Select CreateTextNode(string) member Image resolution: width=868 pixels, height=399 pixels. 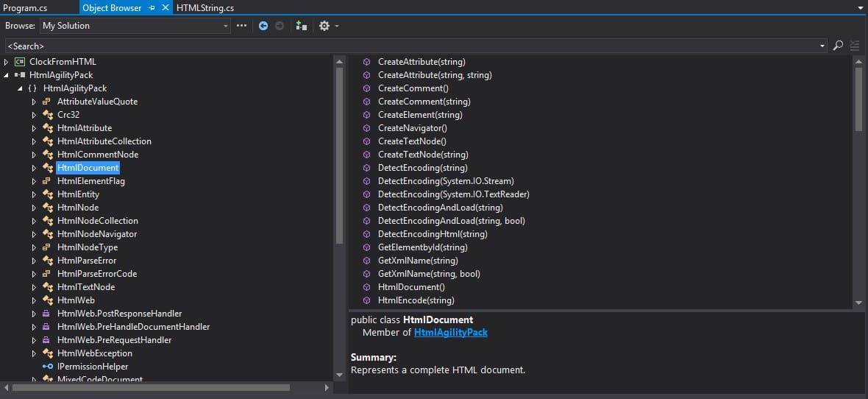click(x=423, y=155)
